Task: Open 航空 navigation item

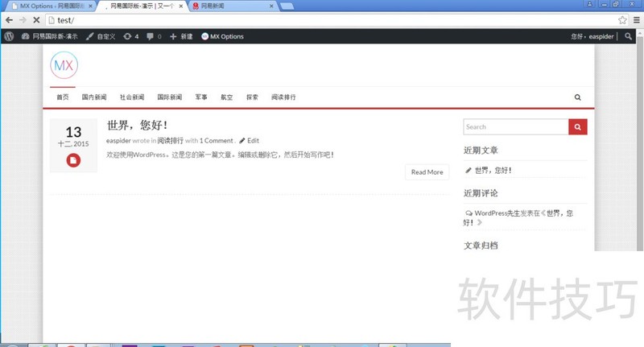Action: coord(227,97)
